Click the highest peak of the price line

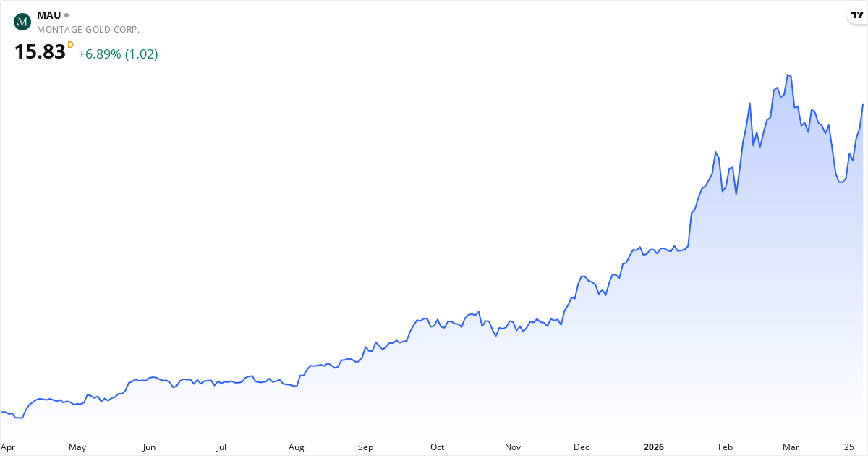pos(788,75)
